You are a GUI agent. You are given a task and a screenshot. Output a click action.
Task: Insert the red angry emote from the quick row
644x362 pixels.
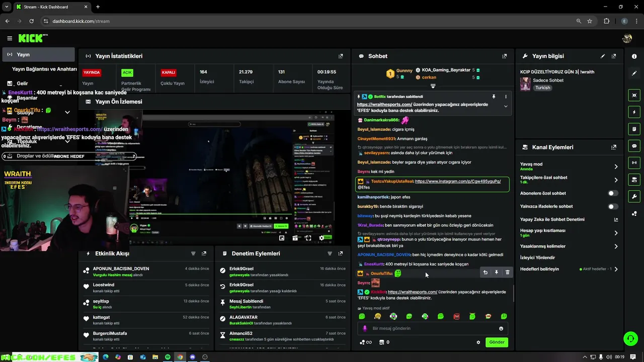coord(456,317)
